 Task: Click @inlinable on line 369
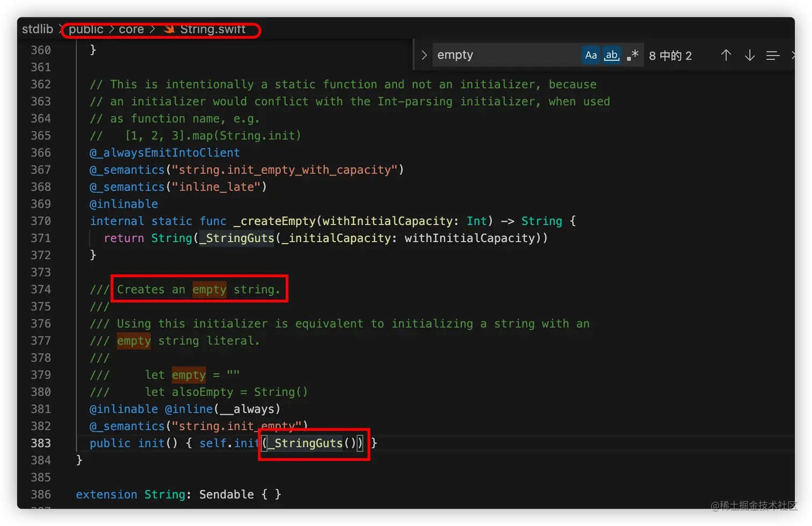tap(124, 204)
